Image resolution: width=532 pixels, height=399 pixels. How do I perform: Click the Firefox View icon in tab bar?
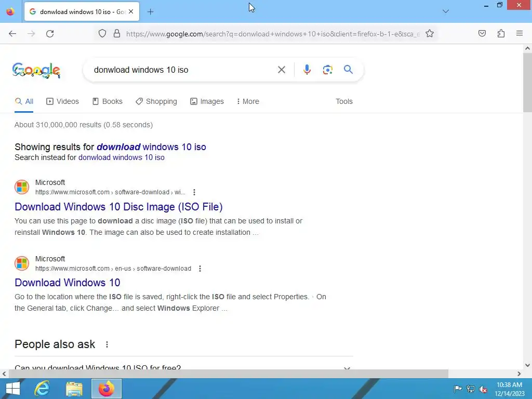10,11
